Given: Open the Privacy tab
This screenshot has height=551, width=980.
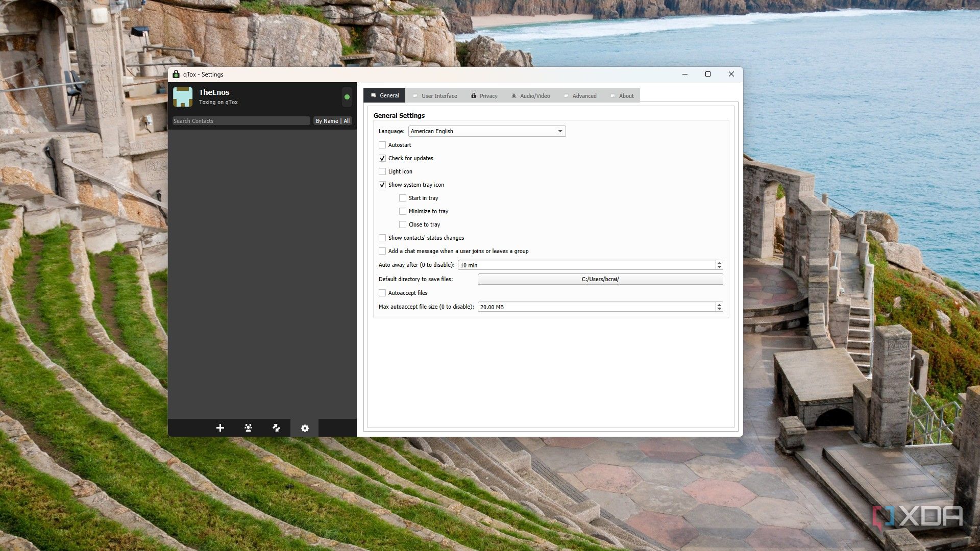Looking at the screenshot, I should [x=484, y=96].
